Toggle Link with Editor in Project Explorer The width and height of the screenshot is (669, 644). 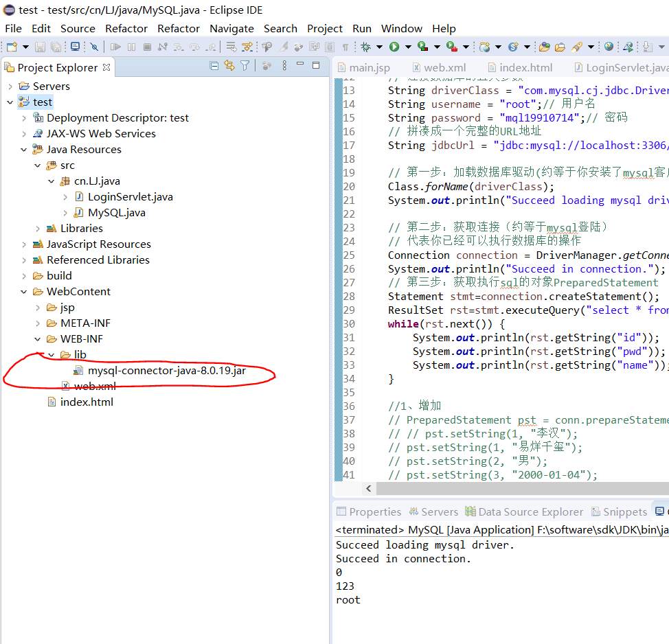(x=229, y=66)
